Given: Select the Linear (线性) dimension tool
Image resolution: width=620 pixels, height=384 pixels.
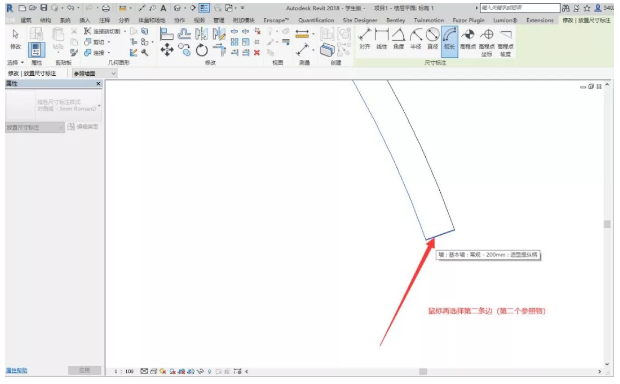Looking at the screenshot, I should [x=381, y=39].
